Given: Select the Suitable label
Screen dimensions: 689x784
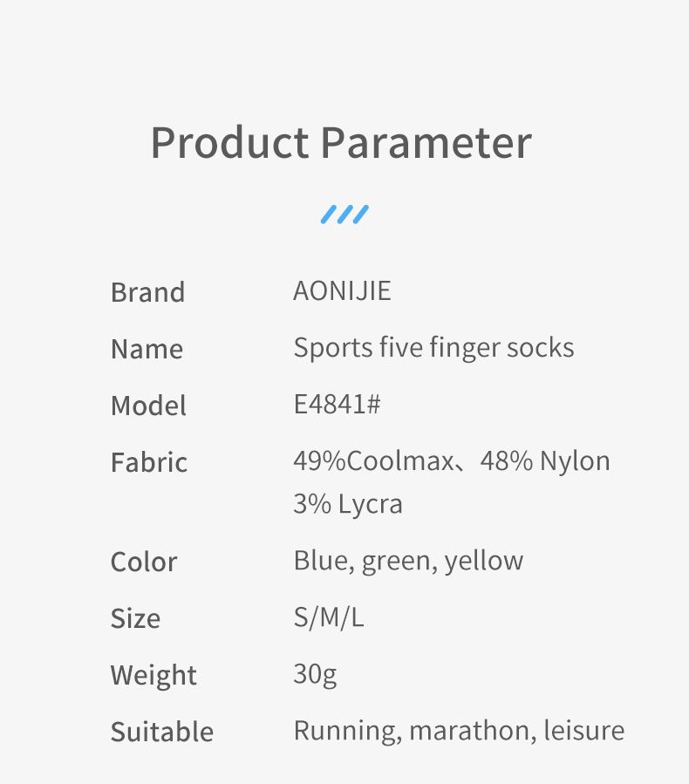Looking at the screenshot, I should coord(161,732).
